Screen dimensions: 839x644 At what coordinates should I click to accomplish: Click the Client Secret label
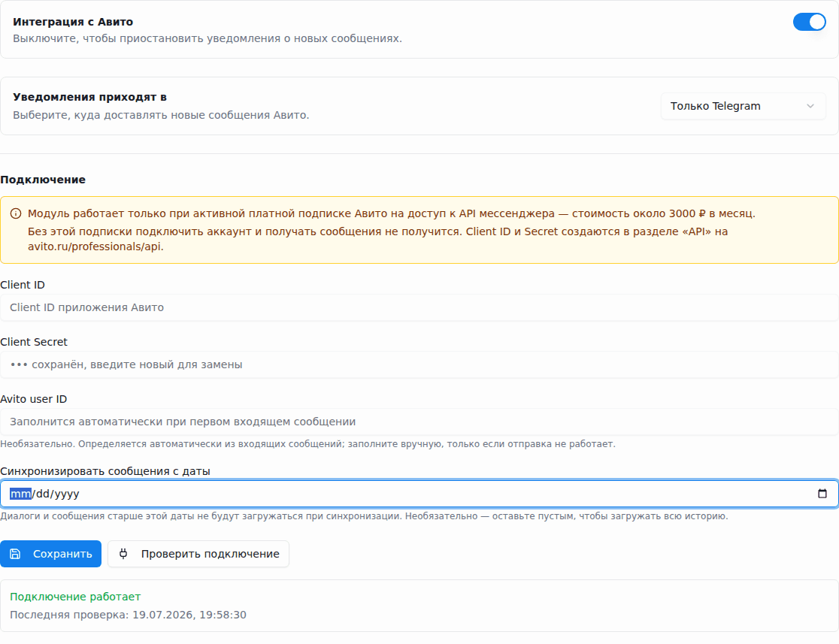click(x=34, y=342)
